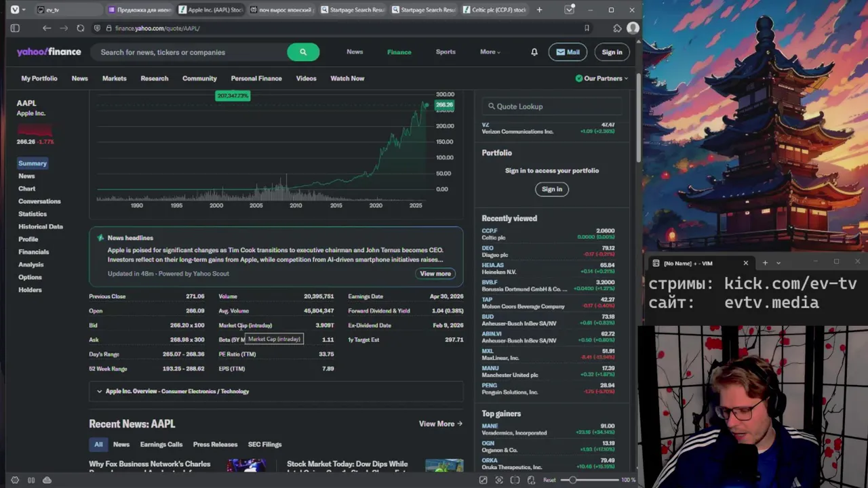Open the extensions puzzle icon
The width and height of the screenshot is (868, 488).
pos(617,28)
